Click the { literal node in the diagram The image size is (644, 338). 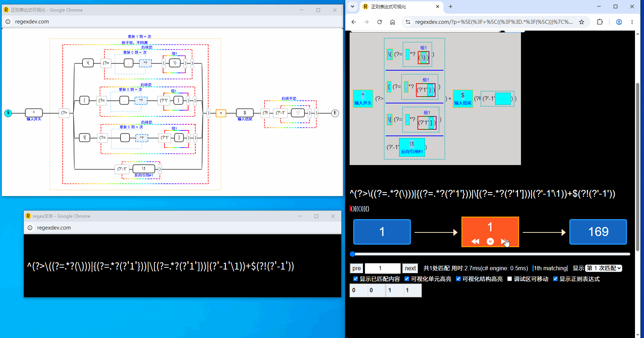84,100
